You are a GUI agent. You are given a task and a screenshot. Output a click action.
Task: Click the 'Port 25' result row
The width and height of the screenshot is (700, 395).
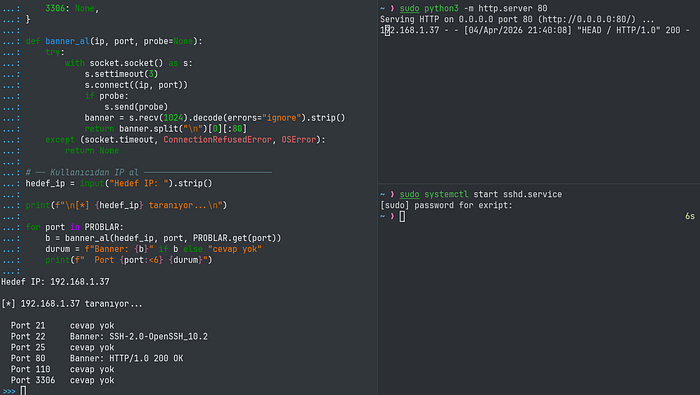[x=62, y=347]
